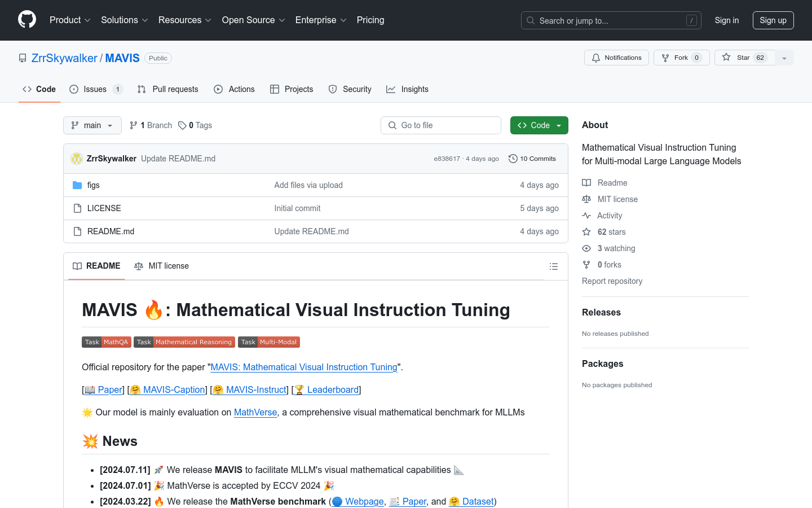Expand the Enterprise menu
Screen dimensions: 812x508
(x=321, y=20)
